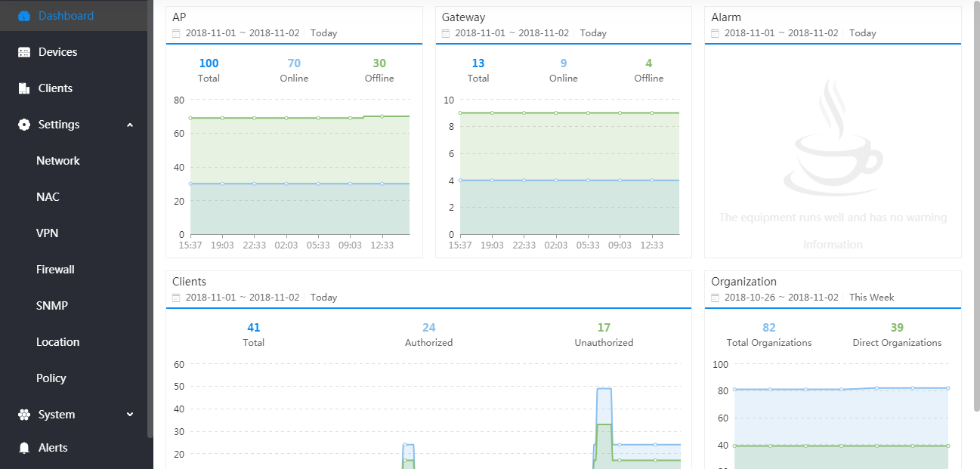Screen dimensions: 980x469
Task: Click the Alarm panel date range
Action: [x=781, y=33]
